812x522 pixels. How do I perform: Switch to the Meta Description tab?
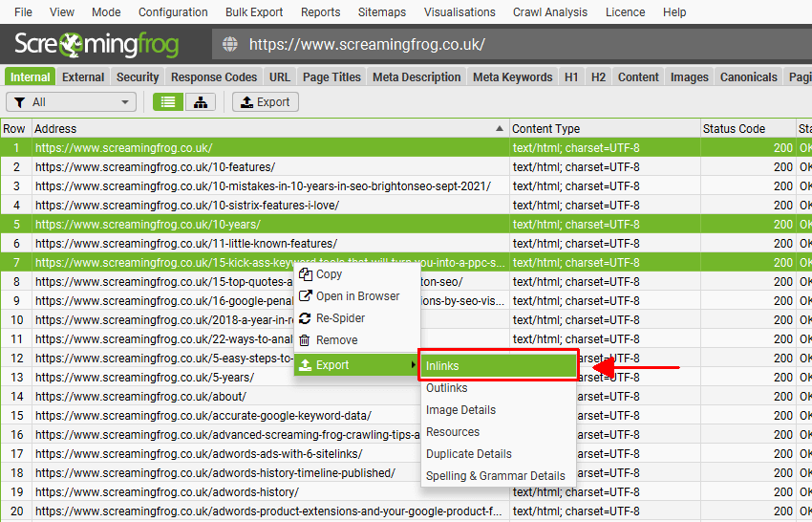click(417, 76)
